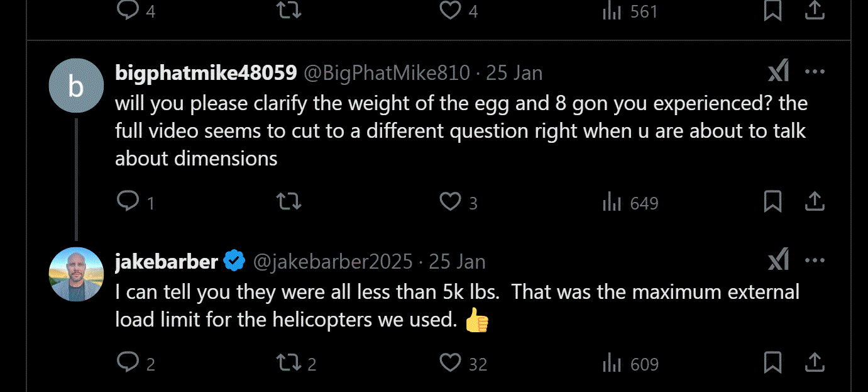This screenshot has width=868, height=392.
Task: Open more options for jakebarber's tweet
Action: [x=815, y=260]
